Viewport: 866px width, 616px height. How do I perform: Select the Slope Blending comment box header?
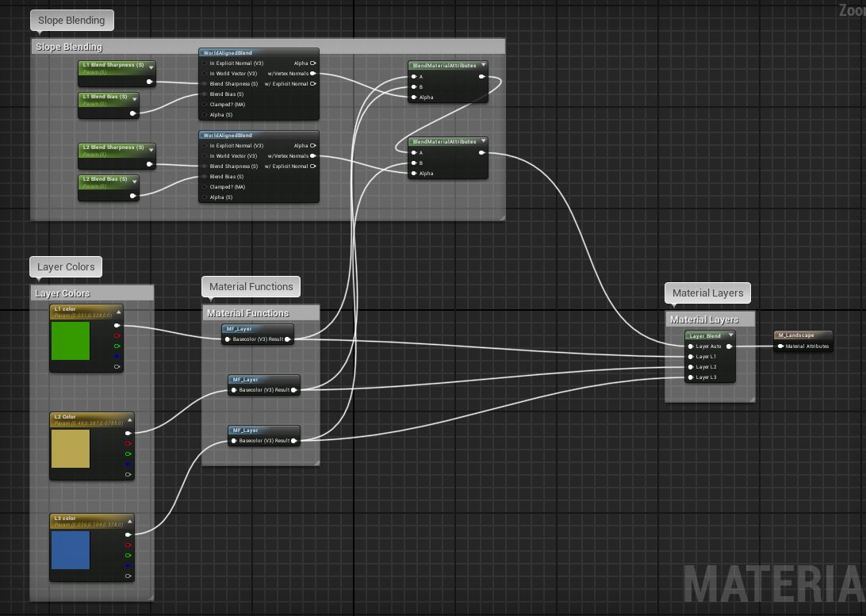[x=268, y=46]
